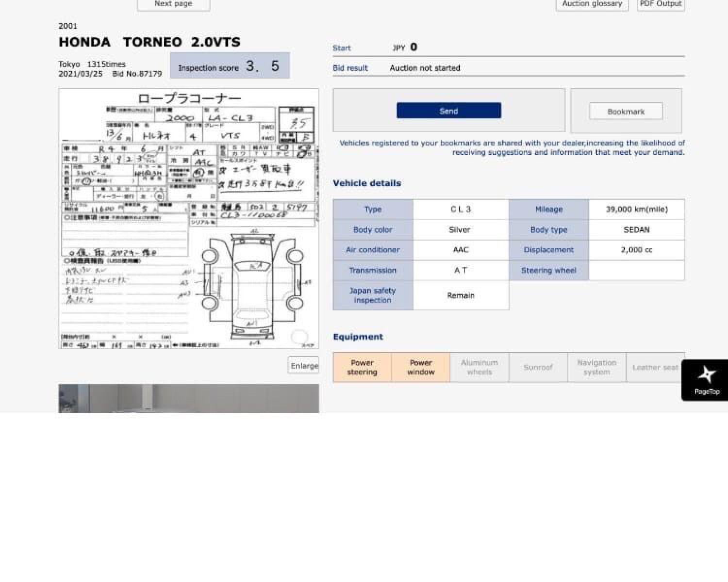Click the Japan safety inspection value Remain
Screen dimensions: 728x582
(x=461, y=295)
